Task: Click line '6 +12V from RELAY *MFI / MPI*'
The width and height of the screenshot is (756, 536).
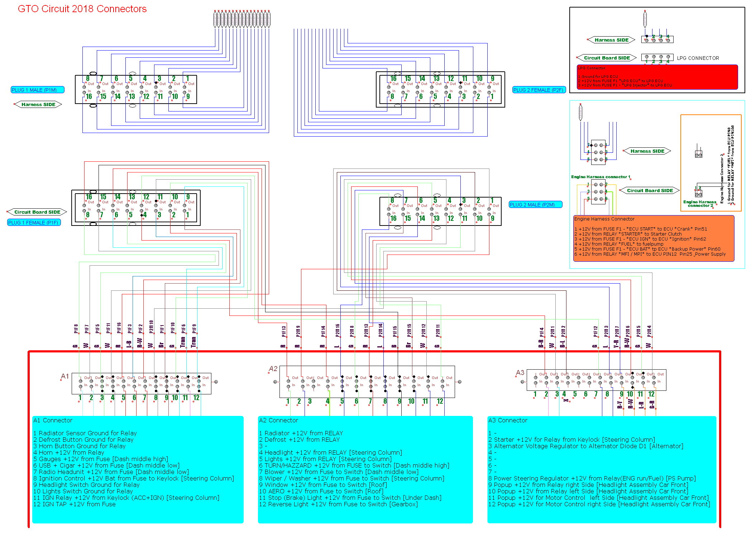Action: [650, 254]
